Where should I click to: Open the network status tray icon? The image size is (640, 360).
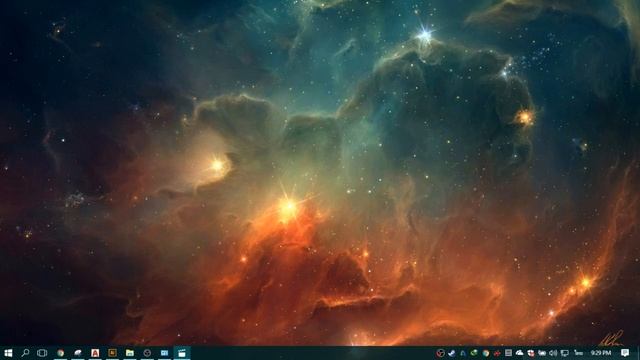pyautogui.click(x=565, y=353)
